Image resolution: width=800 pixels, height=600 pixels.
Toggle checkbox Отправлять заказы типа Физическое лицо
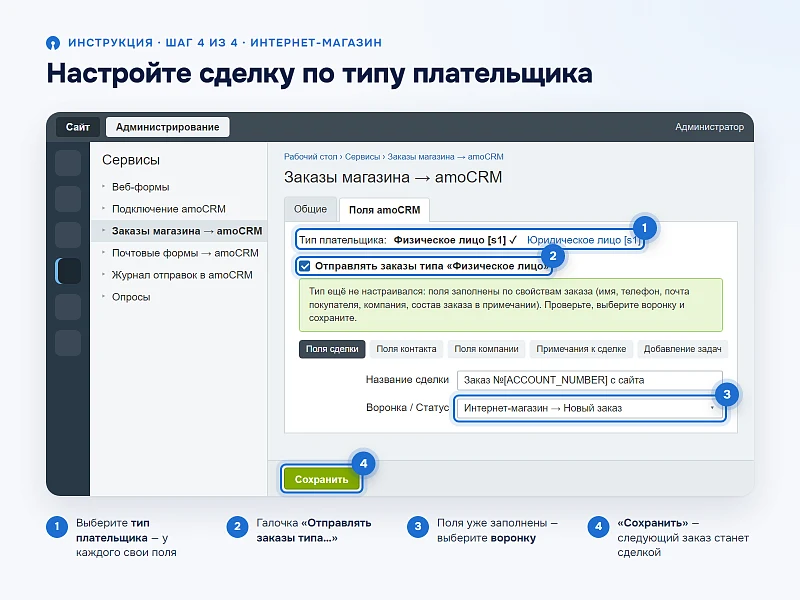305,266
